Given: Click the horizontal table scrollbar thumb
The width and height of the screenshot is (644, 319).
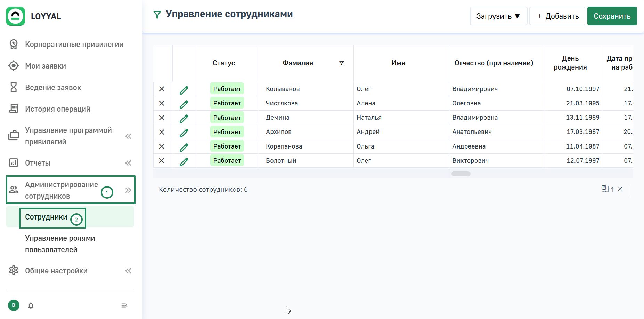Looking at the screenshot, I should click(461, 174).
